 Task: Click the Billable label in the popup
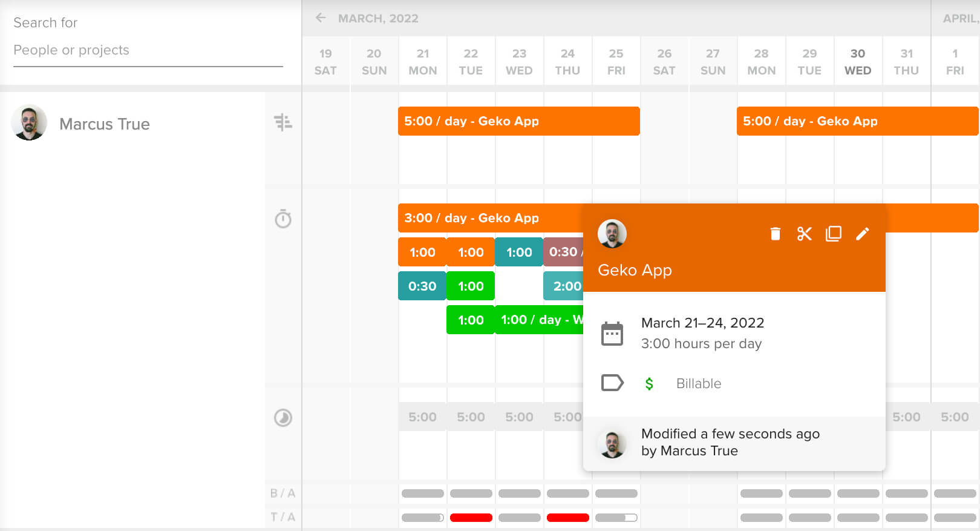pos(699,383)
